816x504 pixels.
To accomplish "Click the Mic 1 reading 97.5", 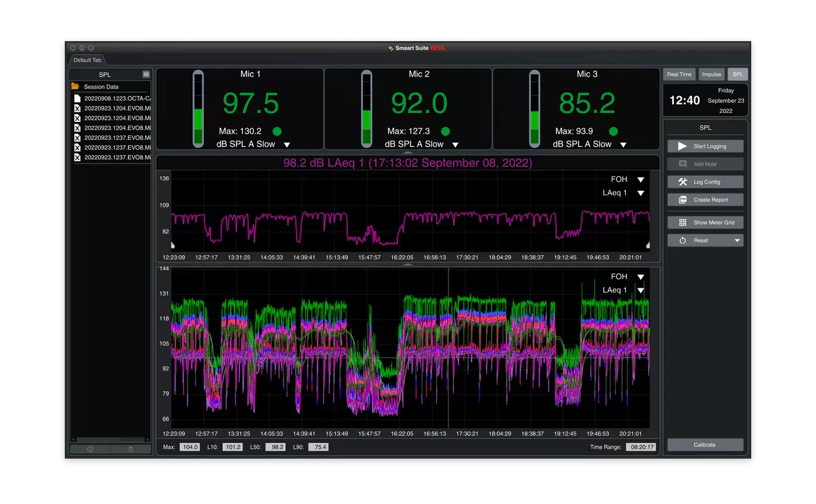I will (x=251, y=104).
